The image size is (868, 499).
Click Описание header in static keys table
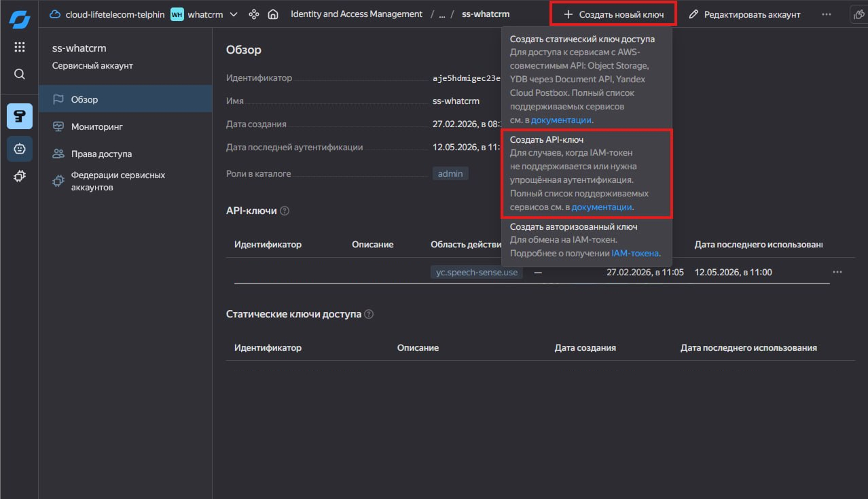point(418,348)
